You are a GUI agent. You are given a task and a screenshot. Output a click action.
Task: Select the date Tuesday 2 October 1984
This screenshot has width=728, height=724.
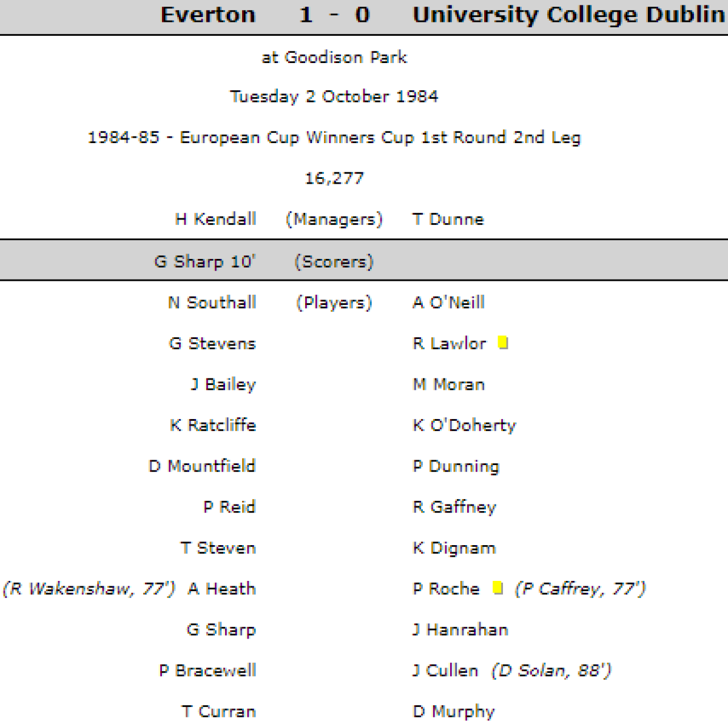[x=334, y=96]
